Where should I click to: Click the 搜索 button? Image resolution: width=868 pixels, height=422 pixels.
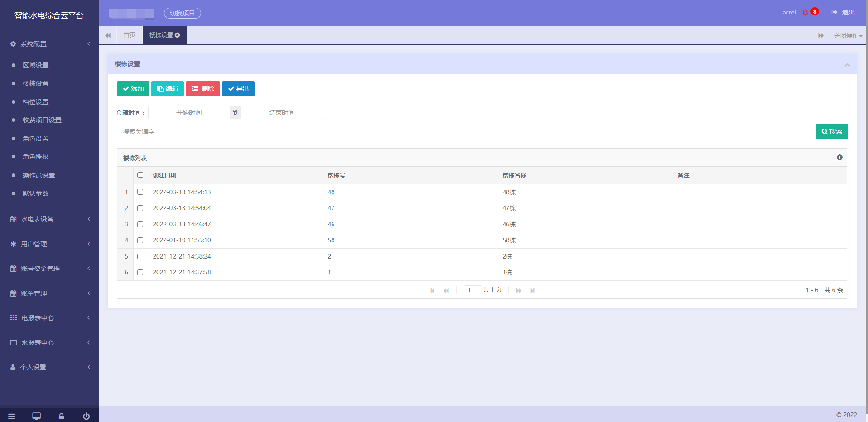pos(832,131)
